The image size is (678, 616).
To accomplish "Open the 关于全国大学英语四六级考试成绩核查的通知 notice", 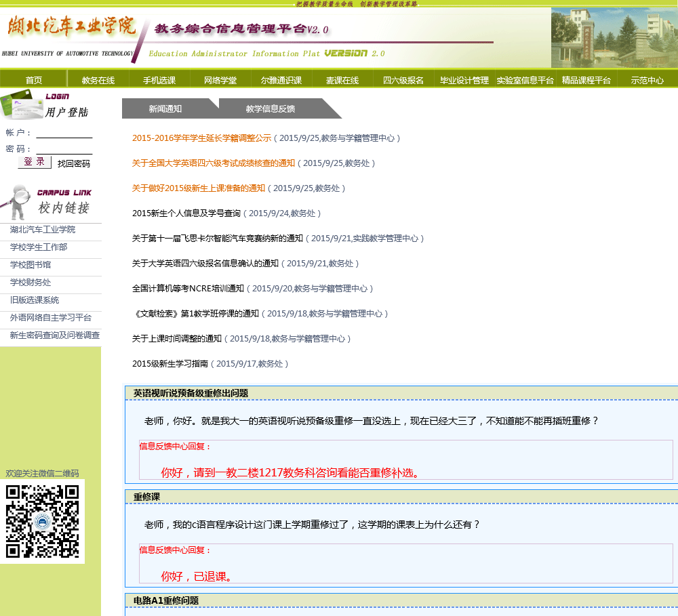I will (x=213, y=163).
